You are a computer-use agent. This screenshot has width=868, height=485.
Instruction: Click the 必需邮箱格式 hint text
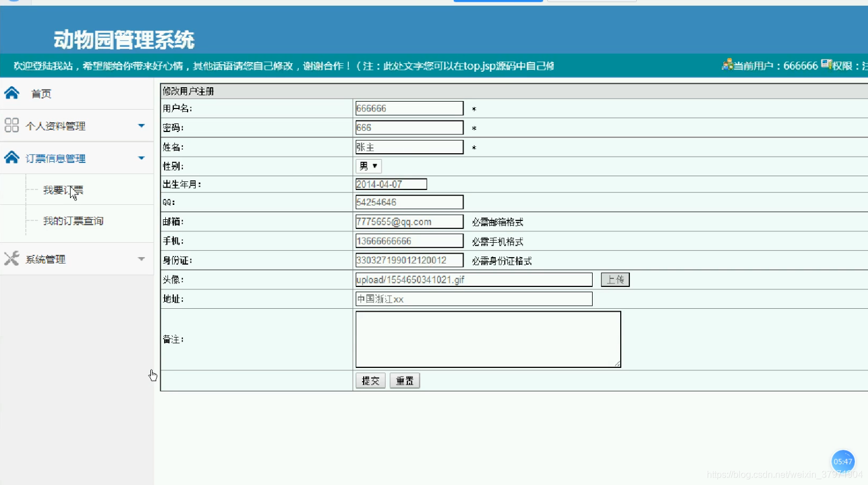[x=497, y=222]
